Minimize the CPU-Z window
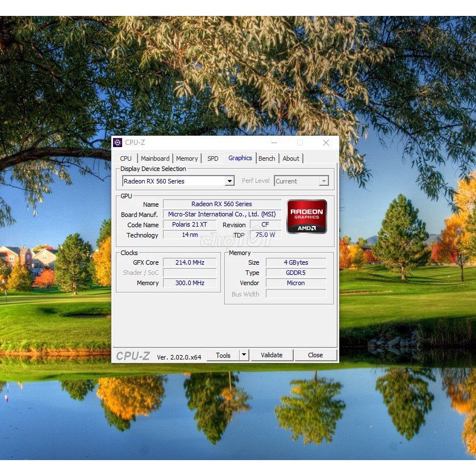476x476 pixels. point(274,143)
